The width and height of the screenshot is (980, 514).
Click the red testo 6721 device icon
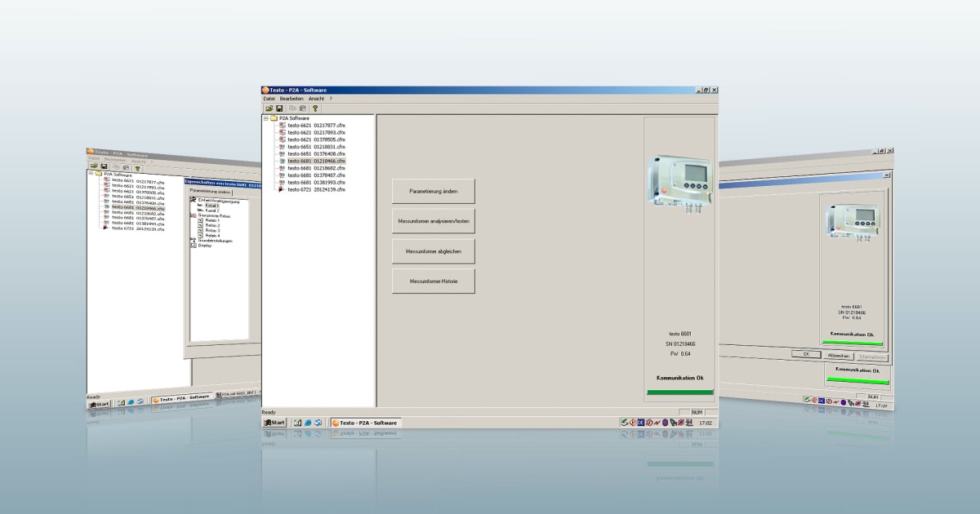point(281,188)
